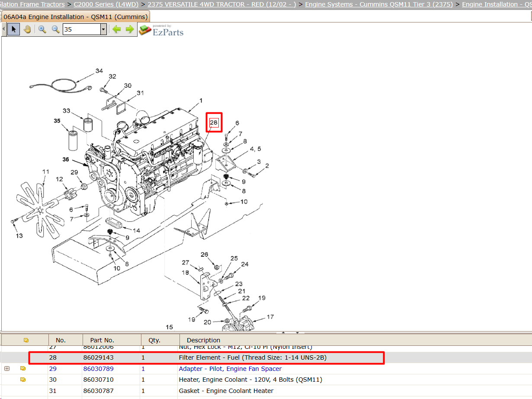Open Adapter - Pilot, Engine Fan Spacer link

point(230,369)
